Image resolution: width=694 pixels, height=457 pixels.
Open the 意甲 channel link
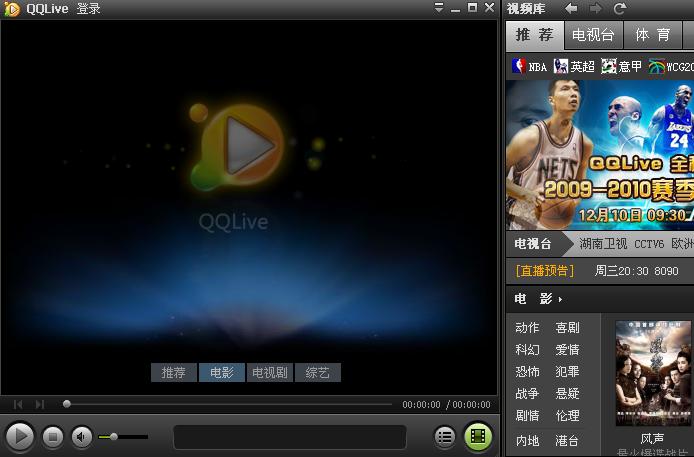(622, 66)
